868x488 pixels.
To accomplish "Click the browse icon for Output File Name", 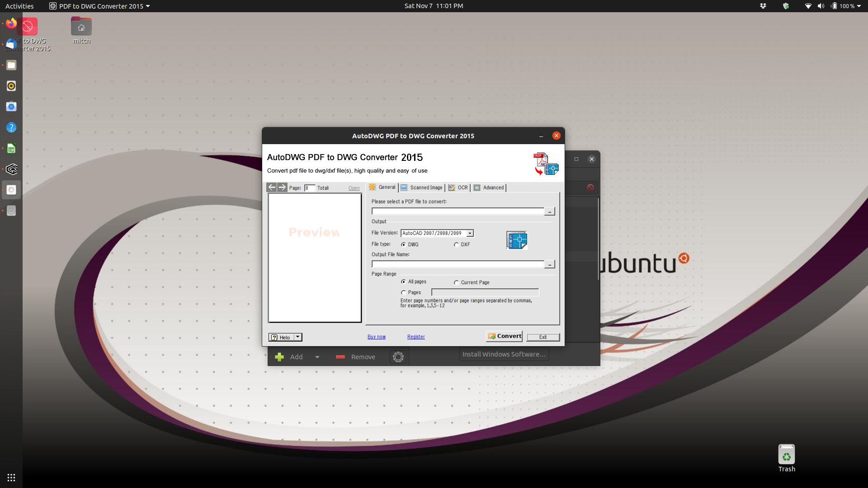I will (x=549, y=264).
